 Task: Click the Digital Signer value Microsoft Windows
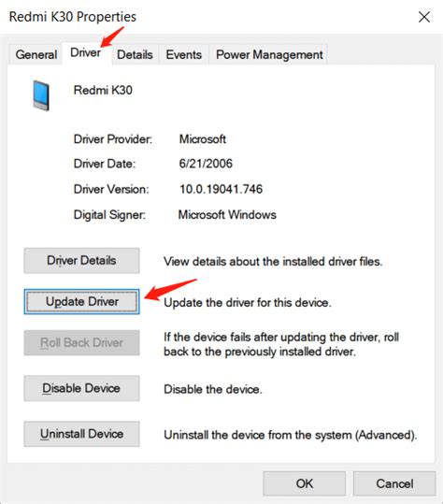coord(227,214)
